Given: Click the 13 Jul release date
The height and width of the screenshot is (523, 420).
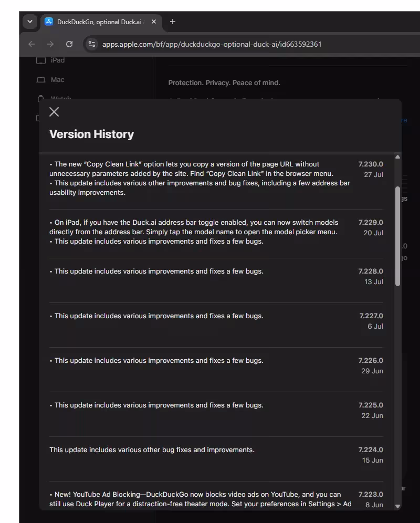Looking at the screenshot, I should pos(374,282).
